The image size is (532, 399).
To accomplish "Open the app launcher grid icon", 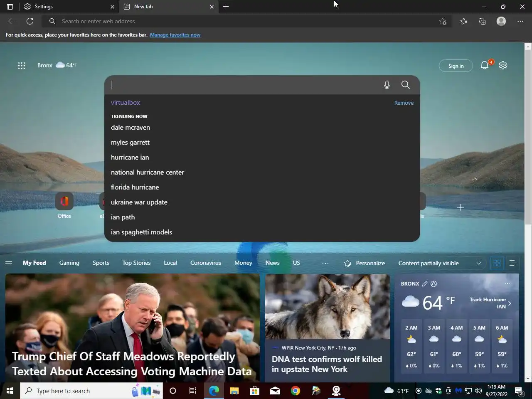I will pos(22,65).
